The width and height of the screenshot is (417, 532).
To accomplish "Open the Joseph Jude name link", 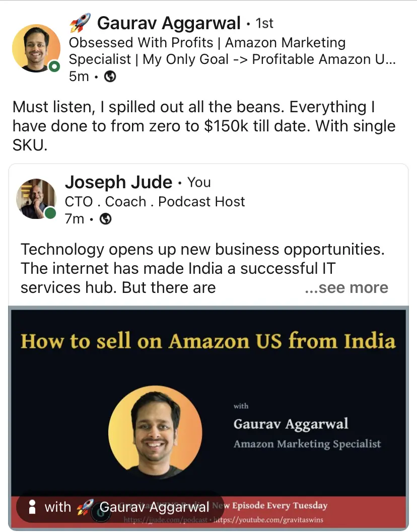I will (119, 182).
